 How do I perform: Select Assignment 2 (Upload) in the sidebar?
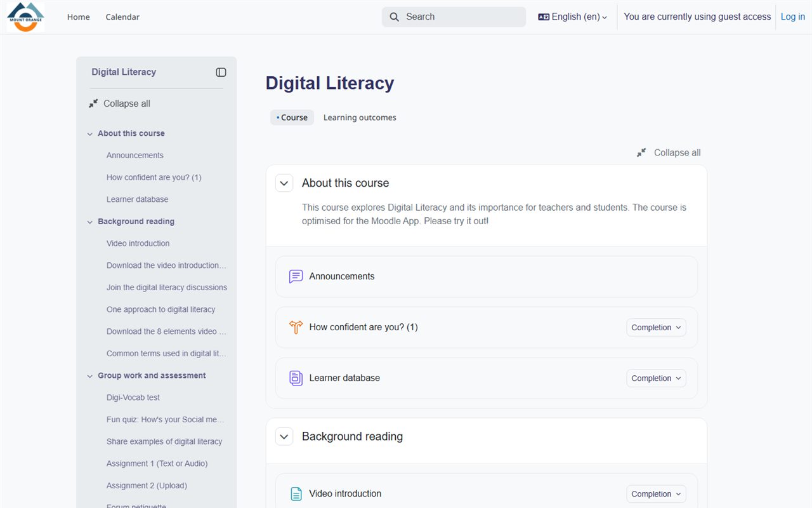click(147, 486)
